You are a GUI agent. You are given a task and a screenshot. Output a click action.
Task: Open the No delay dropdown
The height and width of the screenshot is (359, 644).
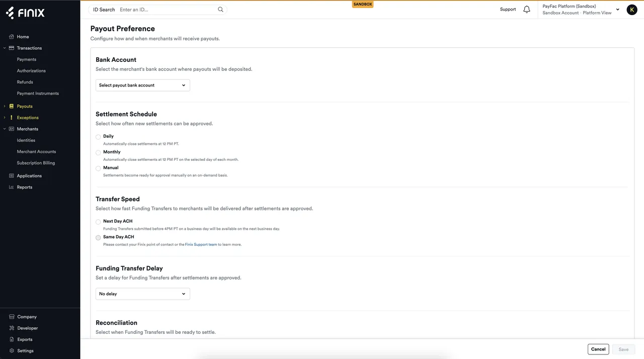pos(143,294)
